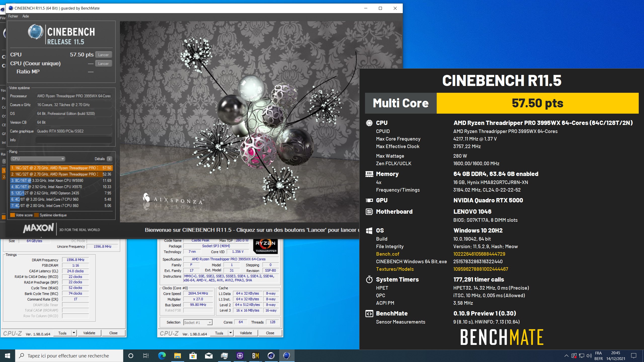Click Validate in right CPU-Z window
The width and height of the screenshot is (644, 362).
[246, 333]
